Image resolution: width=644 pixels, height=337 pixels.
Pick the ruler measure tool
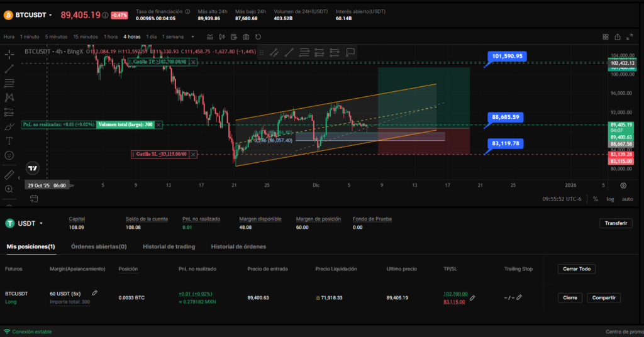9,174
